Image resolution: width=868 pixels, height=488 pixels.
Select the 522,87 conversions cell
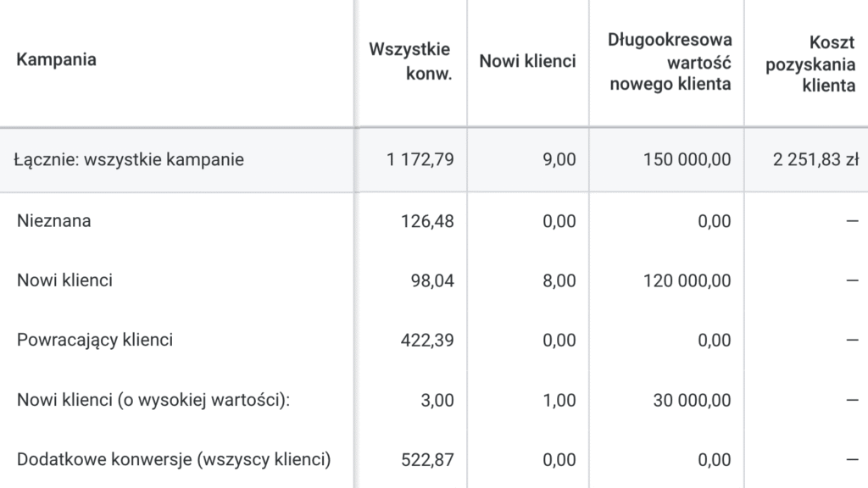[427, 460]
